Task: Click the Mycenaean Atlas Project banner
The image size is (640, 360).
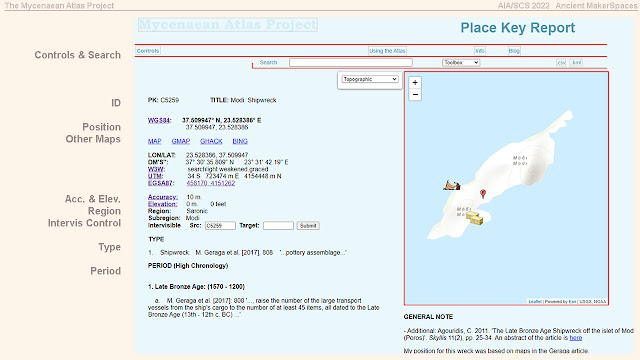Action: (x=228, y=24)
